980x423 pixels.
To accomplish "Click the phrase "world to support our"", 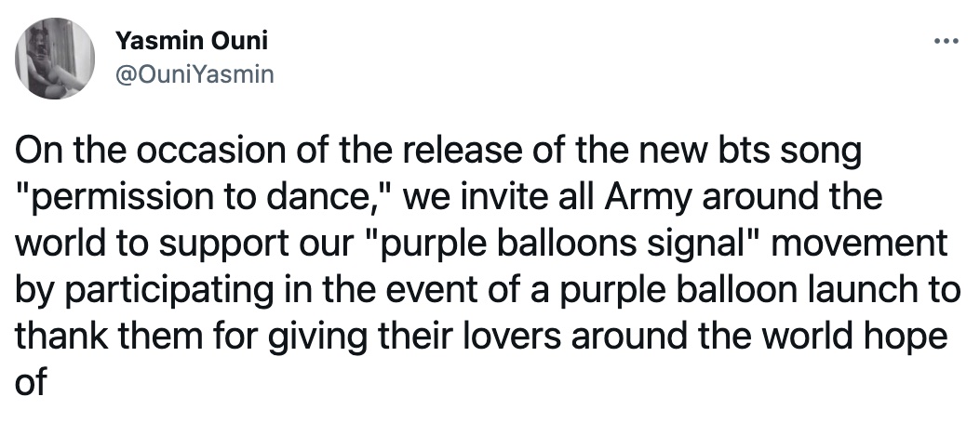I will click(x=183, y=245).
